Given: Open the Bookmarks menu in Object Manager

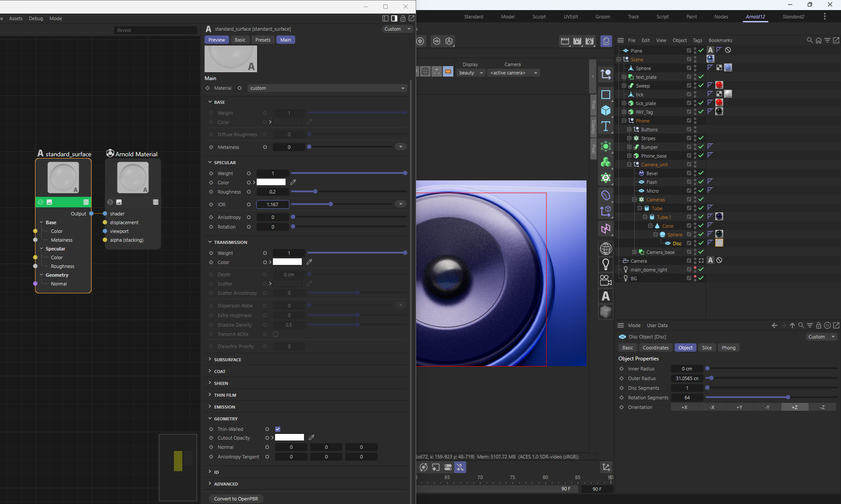Looking at the screenshot, I should [720, 40].
